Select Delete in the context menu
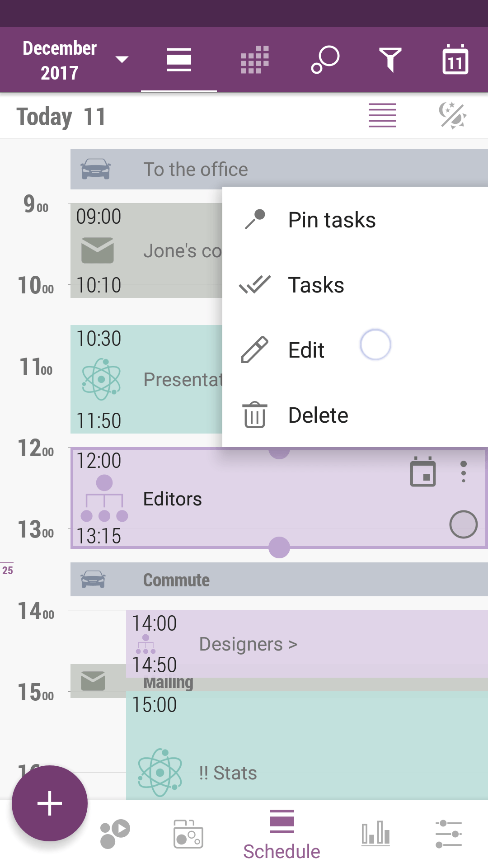 point(318,415)
